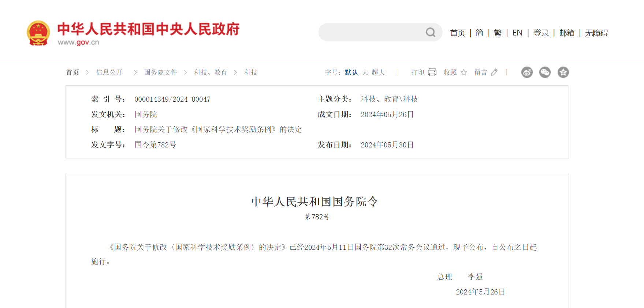
Task: Switch font size to 大
Action: coord(365,72)
